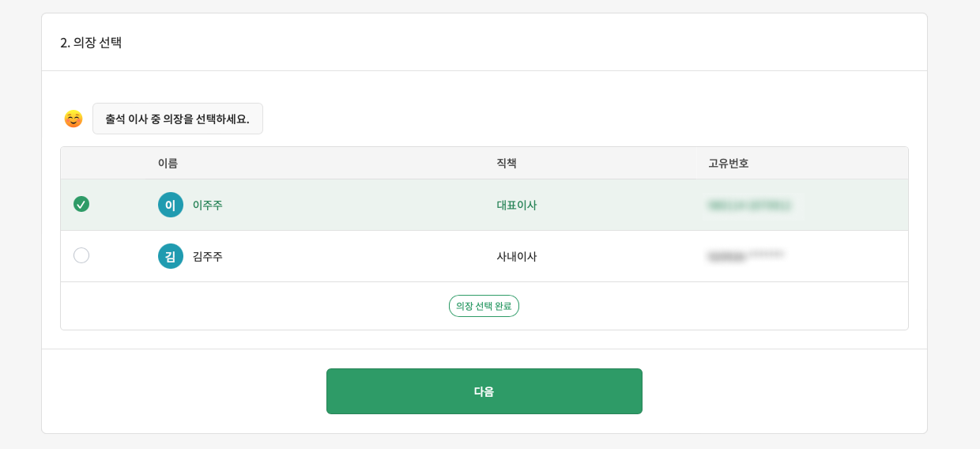This screenshot has width=980, height=449.
Task: Click the 고유번호 column header
Action: (x=728, y=163)
